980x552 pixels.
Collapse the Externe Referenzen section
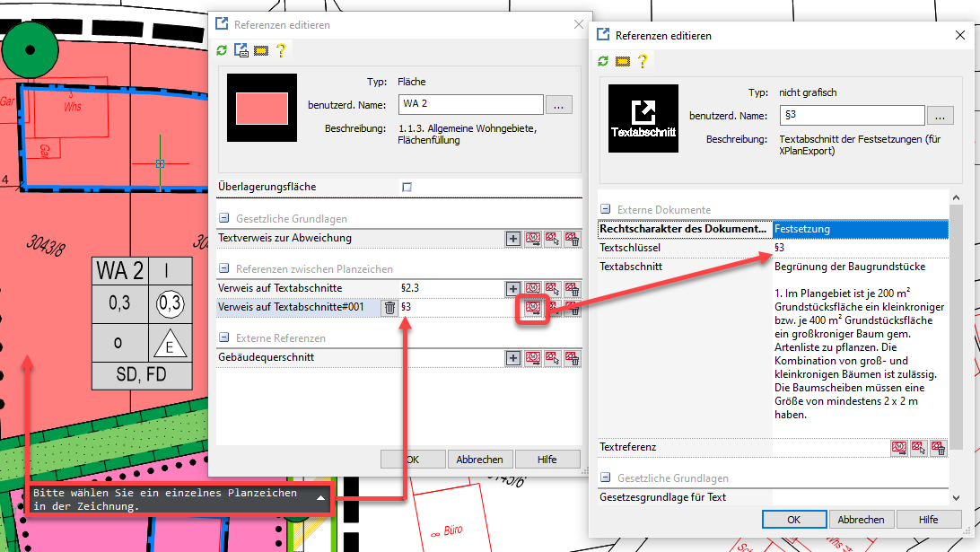(x=224, y=338)
